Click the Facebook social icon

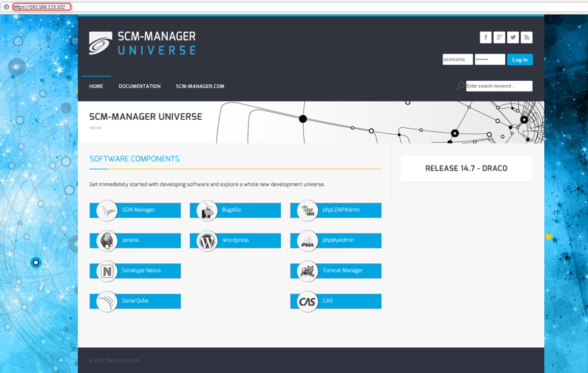tap(485, 38)
